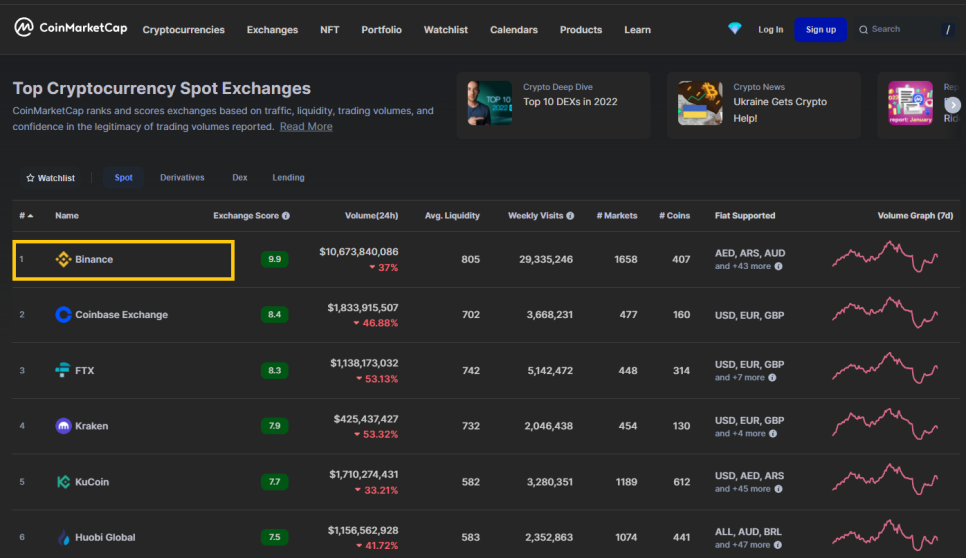Sort by rank number column header

26,216
